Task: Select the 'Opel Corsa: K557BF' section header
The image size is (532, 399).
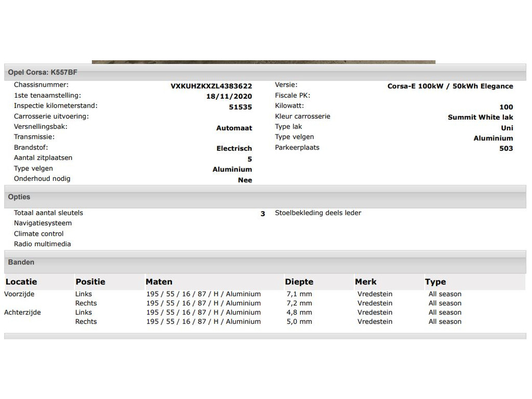Action: 265,72
